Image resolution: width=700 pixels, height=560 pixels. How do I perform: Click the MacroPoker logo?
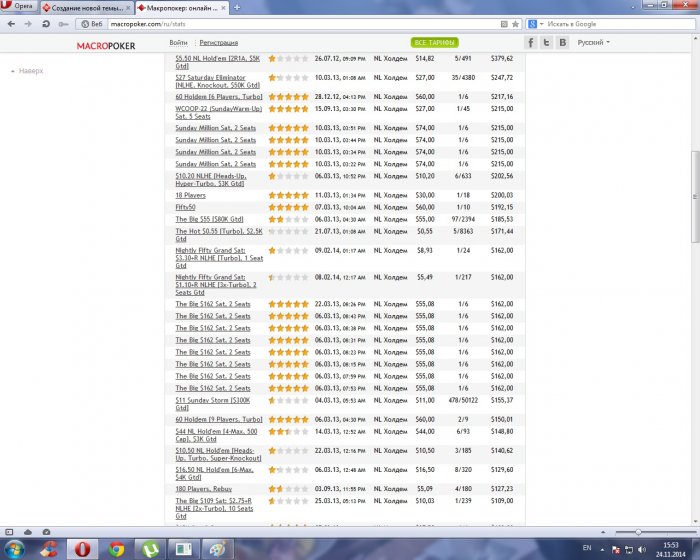point(106,46)
